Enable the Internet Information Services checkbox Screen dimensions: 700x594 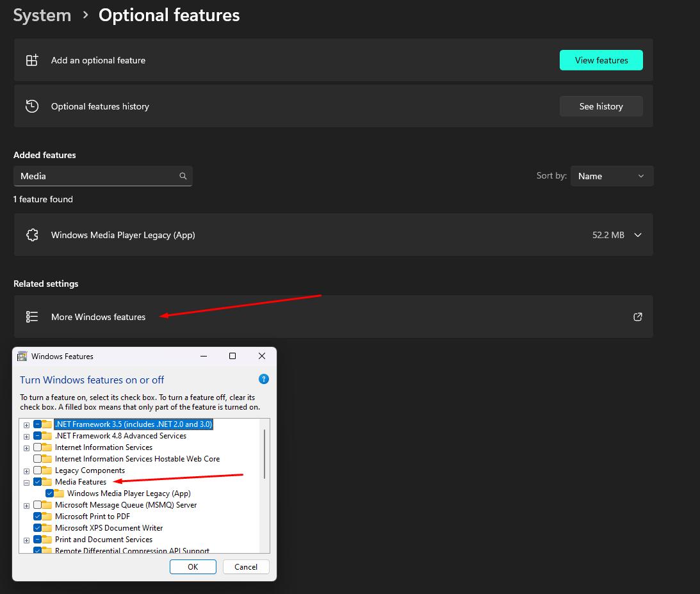pyautogui.click(x=38, y=447)
